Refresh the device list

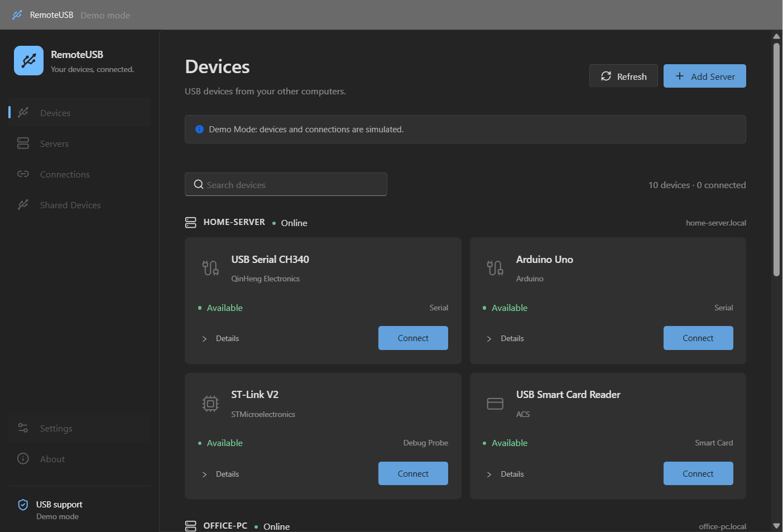(623, 76)
